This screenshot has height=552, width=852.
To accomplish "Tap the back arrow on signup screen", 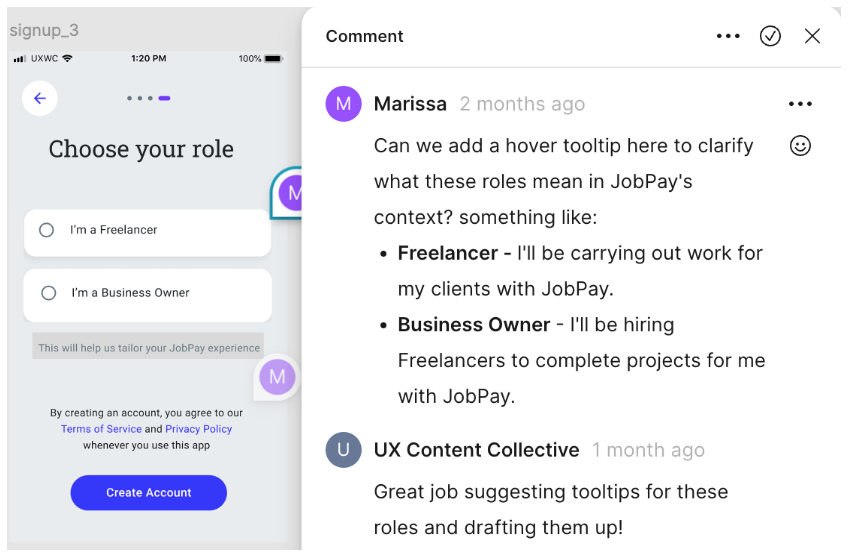I will 40,98.
